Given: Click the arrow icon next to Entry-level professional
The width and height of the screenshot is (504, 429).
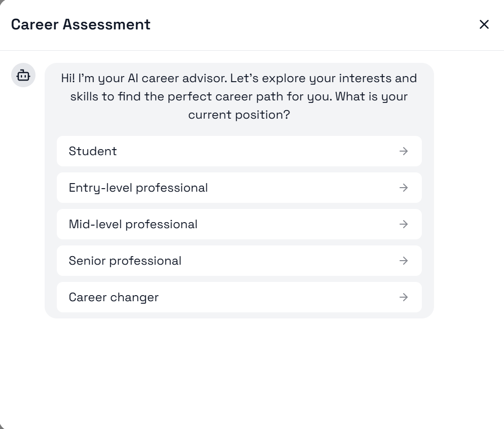Looking at the screenshot, I should [x=403, y=188].
